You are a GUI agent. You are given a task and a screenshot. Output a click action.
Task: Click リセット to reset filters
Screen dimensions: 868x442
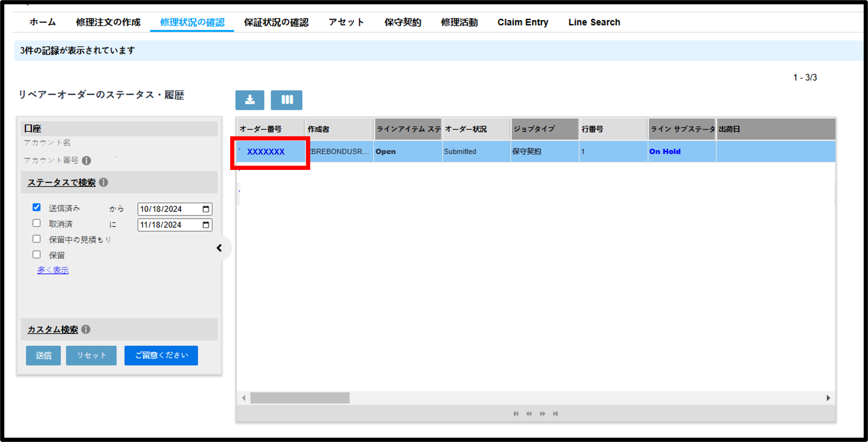[x=92, y=355]
